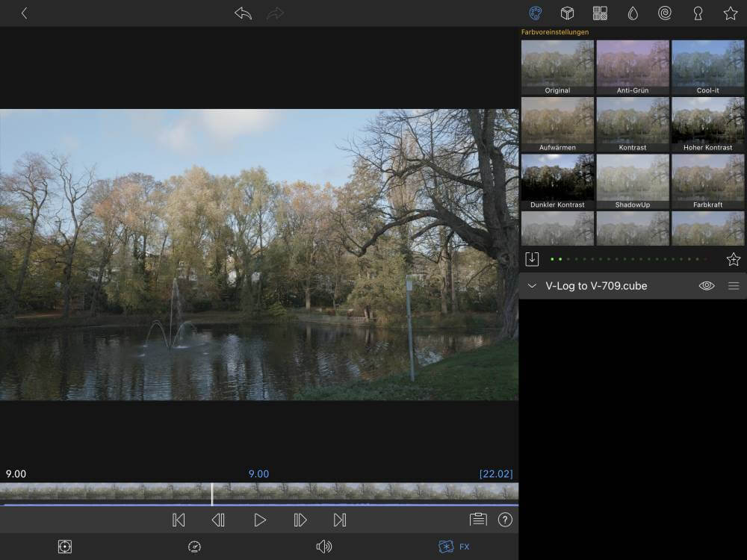Open the 3D cube effects icon
This screenshot has width=747, height=560.
567,13
